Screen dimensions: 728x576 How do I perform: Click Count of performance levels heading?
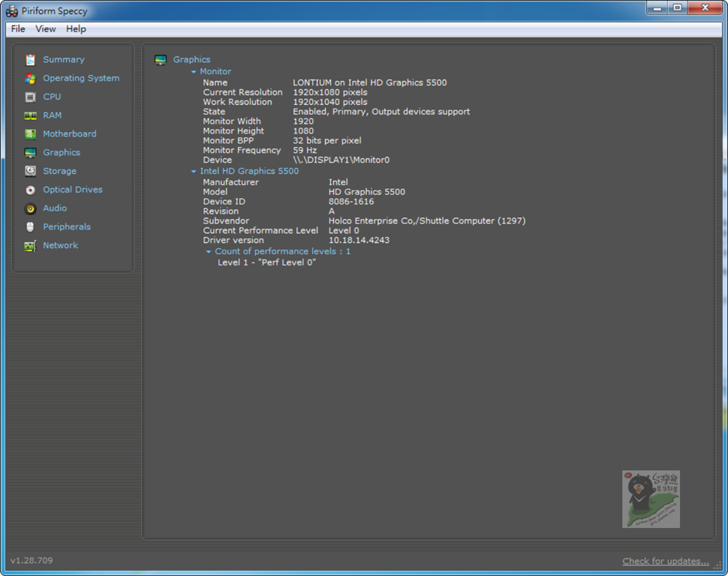282,251
